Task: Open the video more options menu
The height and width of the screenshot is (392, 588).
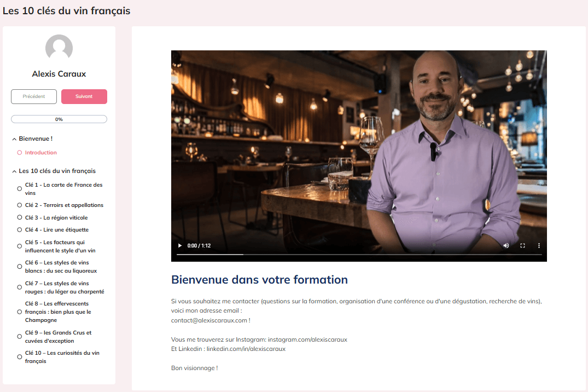Action: [539, 246]
